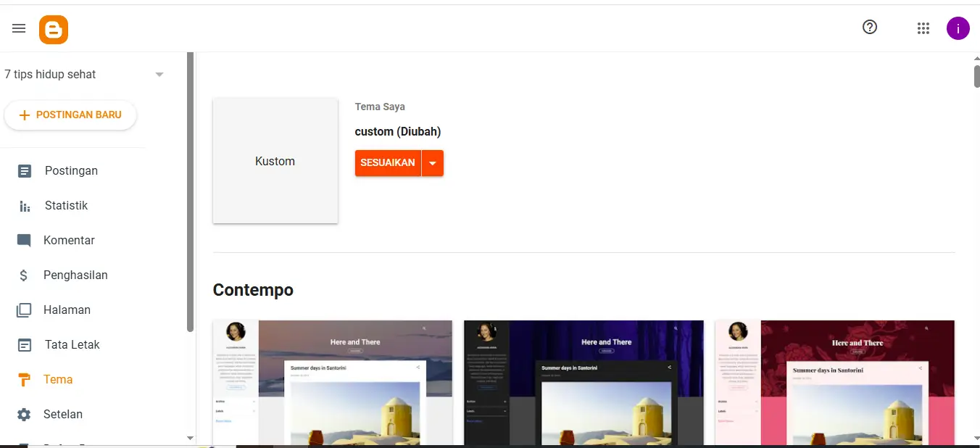
Task: Click the Penghasilan dollar sign icon
Action: [x=24, y=275]
